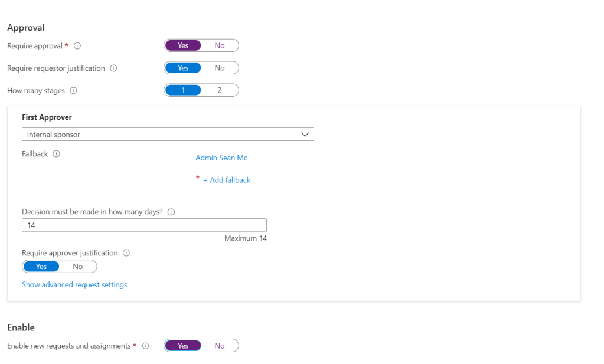Image resolution: width=604 pixels, height=364 pixels.
Task: Set Require approval to No
Action: (220, 45)
